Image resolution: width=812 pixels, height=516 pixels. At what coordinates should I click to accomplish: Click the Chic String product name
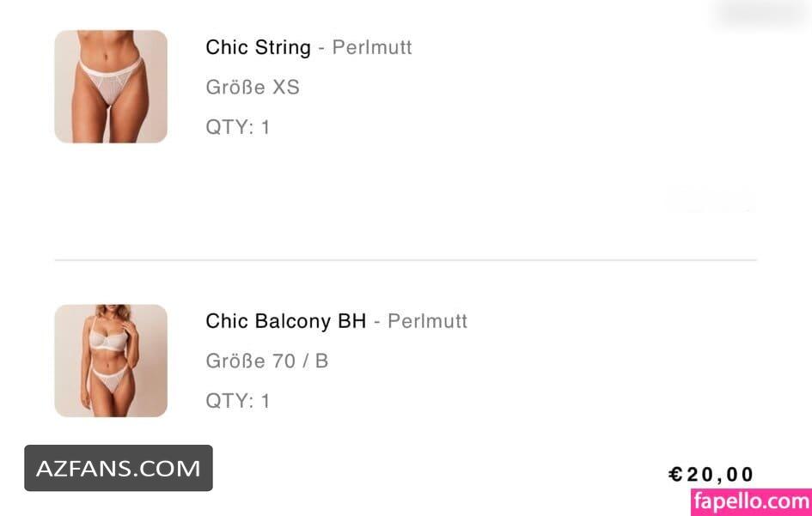(258, 47)
